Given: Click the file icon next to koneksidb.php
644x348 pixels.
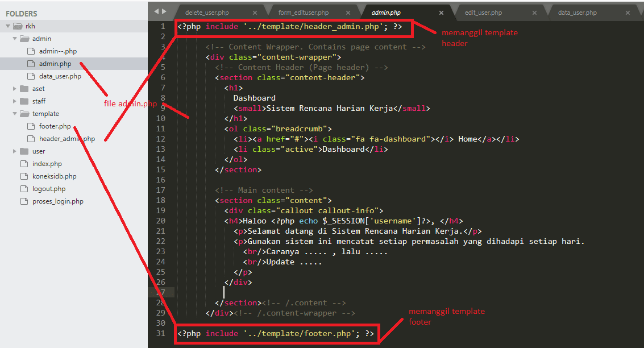Looking at the screenshot, I should point(24,176).
